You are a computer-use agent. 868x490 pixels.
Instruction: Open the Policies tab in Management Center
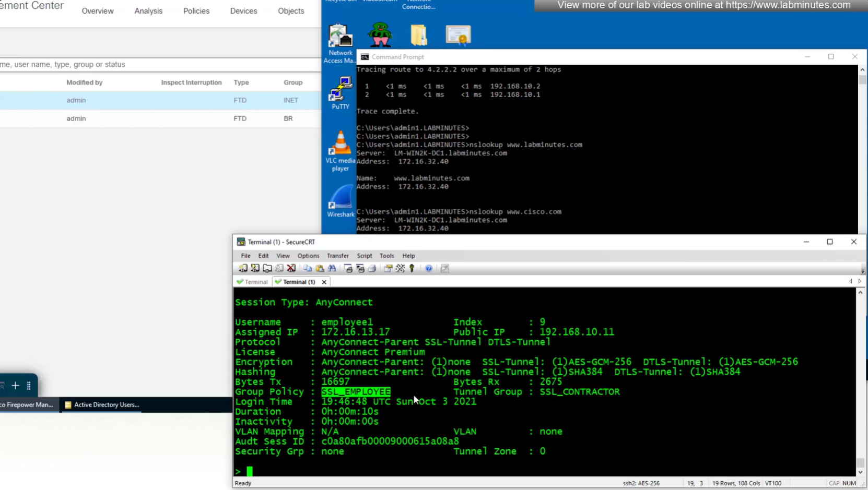tap(196, 11)
